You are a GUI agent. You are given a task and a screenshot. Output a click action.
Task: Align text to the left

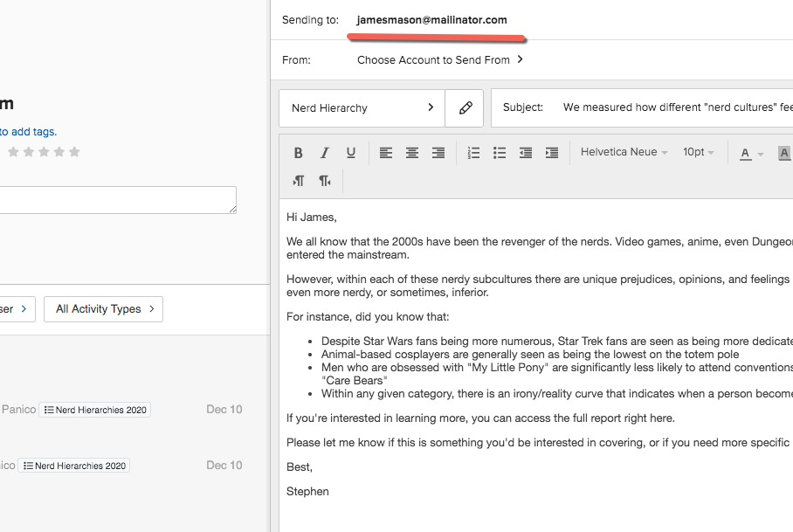click(386, 153)
